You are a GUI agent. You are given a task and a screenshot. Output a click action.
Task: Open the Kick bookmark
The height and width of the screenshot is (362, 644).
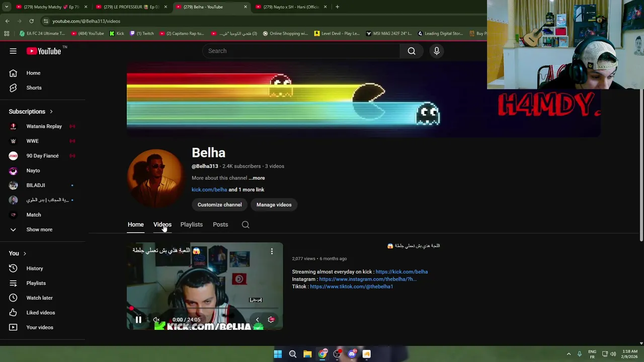coord(117,34)
